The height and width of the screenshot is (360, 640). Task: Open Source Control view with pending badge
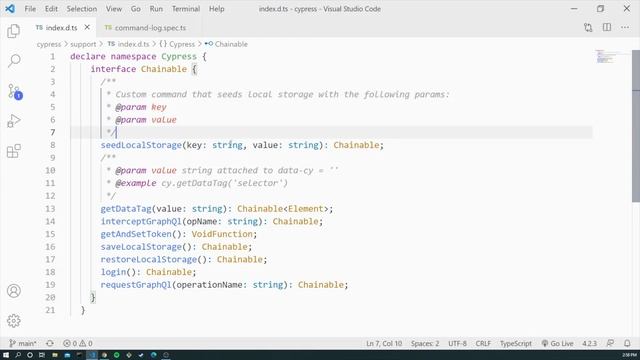pos(14,91)
